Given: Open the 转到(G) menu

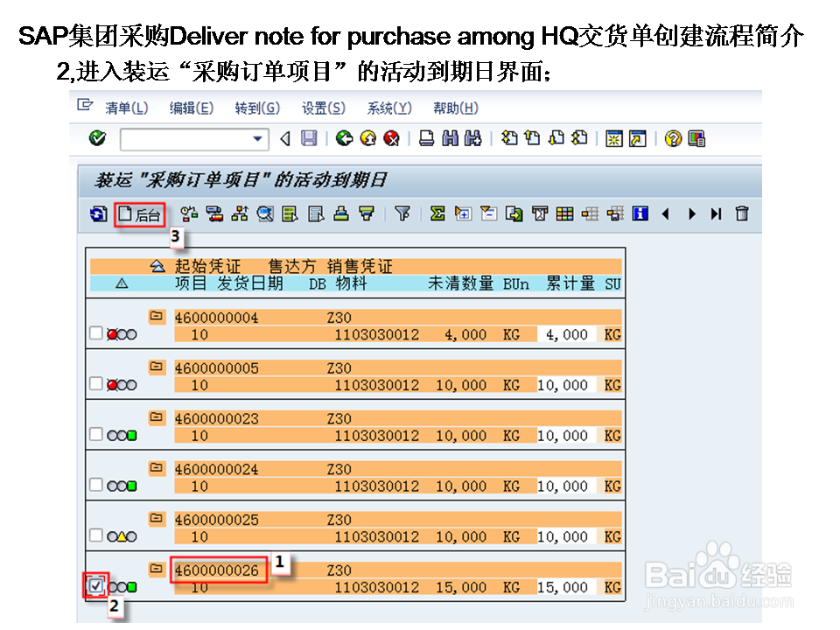Looking at the screenshot, I should (x=257, y=108).
